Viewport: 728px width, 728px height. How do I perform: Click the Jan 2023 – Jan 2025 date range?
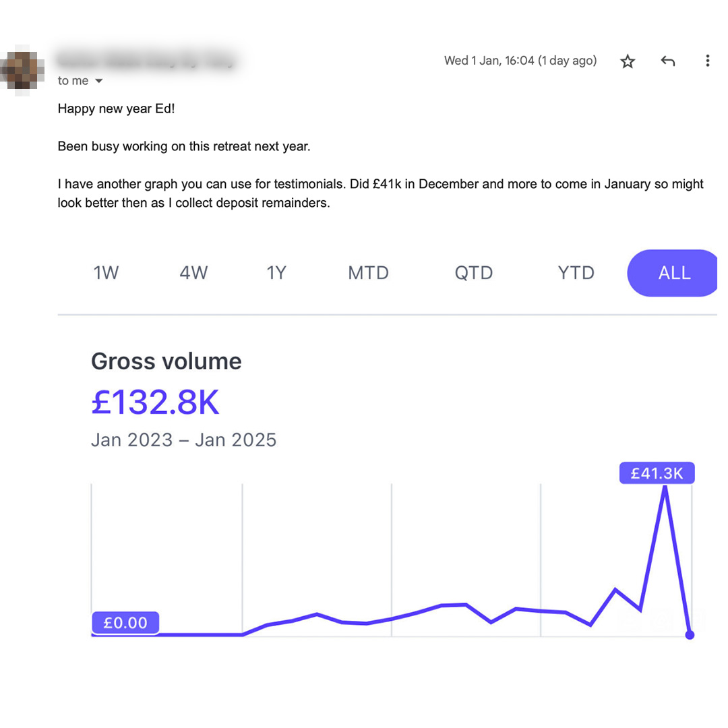point(184,439)
